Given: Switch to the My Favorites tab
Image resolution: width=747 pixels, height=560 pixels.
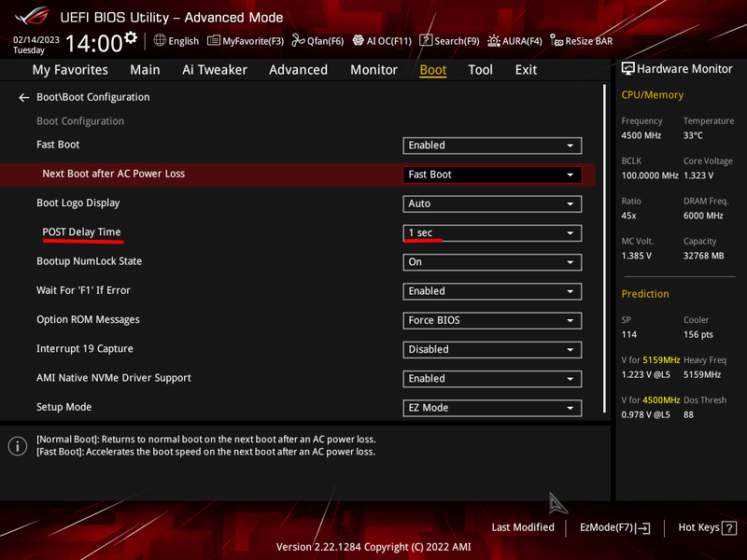Looking at the screenshot, I should click(70, 70).
